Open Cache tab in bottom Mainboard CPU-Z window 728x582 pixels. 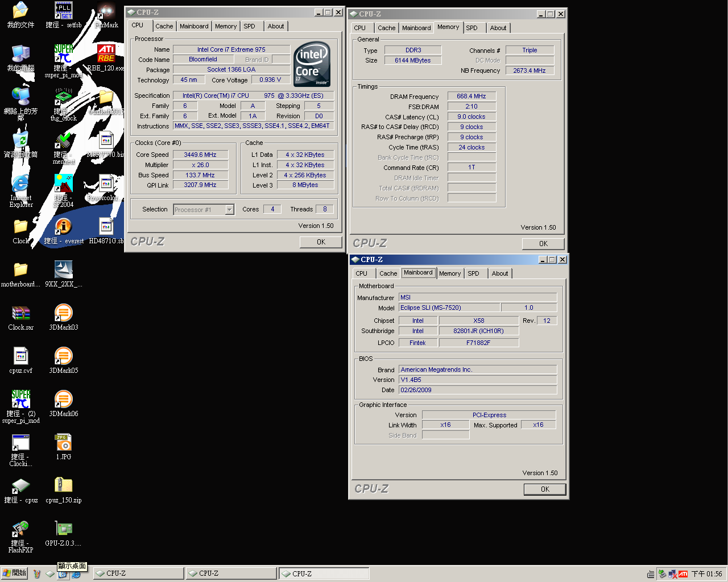pyautogui.click(x=388, y=273)
